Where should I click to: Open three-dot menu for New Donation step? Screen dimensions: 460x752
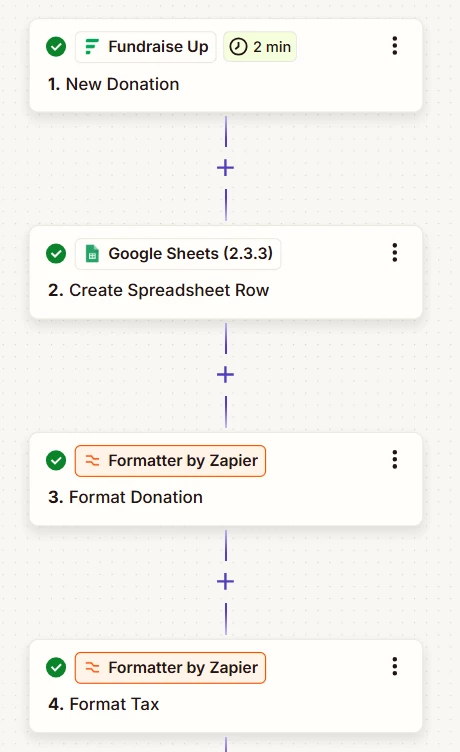coord(395,46)
